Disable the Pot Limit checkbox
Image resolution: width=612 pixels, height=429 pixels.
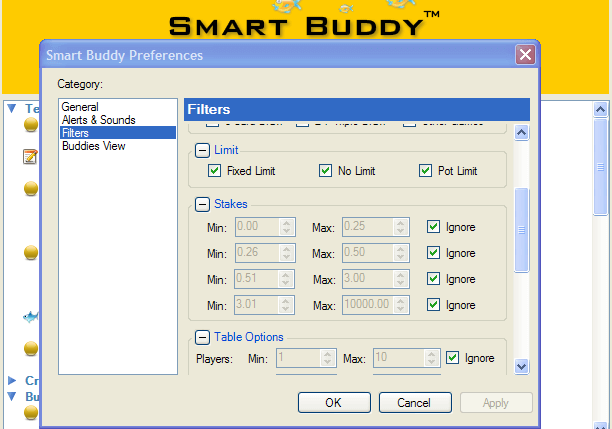click(x=427, y=171)
